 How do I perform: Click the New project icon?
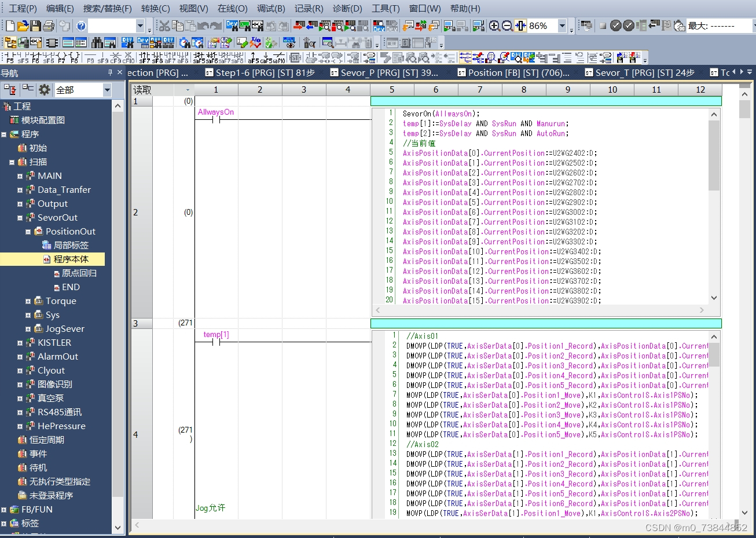click(x=10, y=25)
